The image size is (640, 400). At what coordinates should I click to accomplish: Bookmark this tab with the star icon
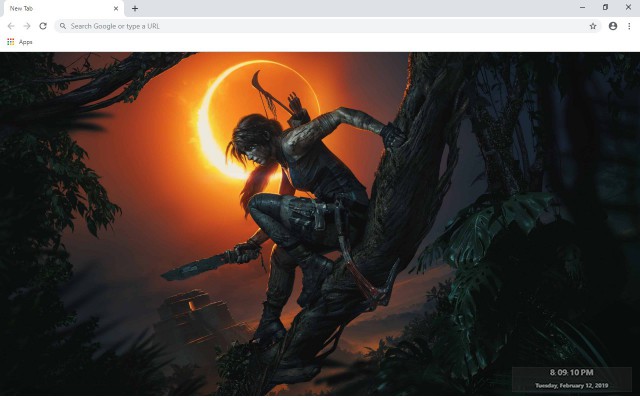pos(593,26)
